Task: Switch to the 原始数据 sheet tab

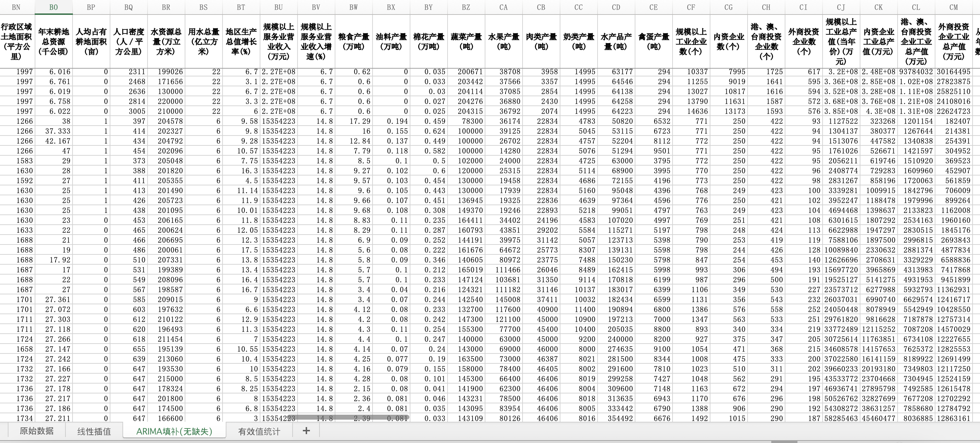Action: click(x=36, y=431)
